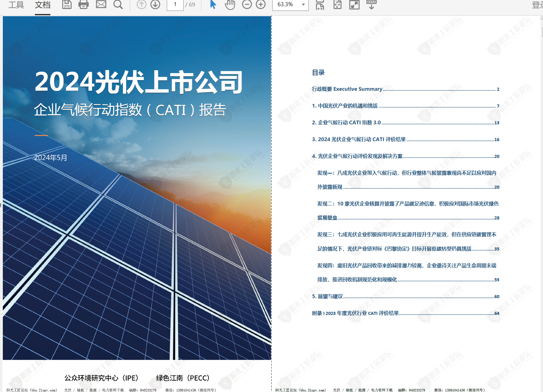Click the fit-width page icon
This screenshot has width=543, height=392.
point(320,5)
